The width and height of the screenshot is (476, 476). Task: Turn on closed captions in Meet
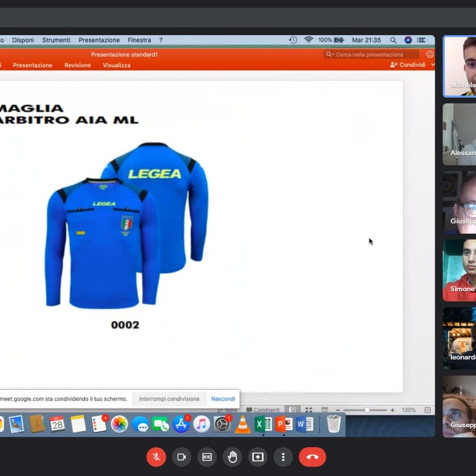207,457
